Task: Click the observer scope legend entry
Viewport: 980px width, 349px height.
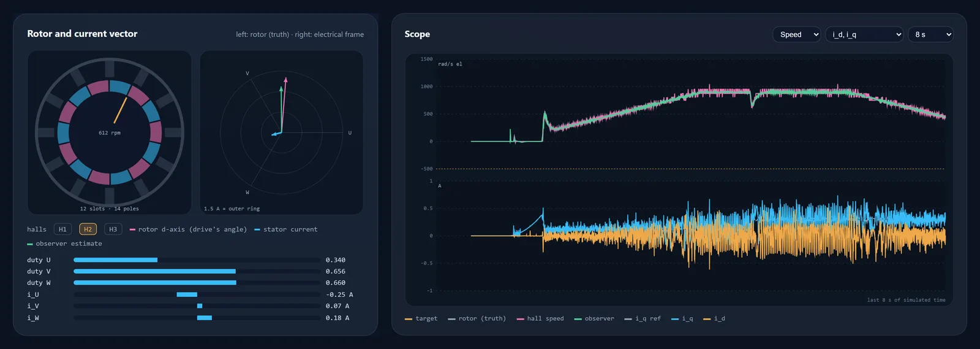Action: click(x=594, y=319)
